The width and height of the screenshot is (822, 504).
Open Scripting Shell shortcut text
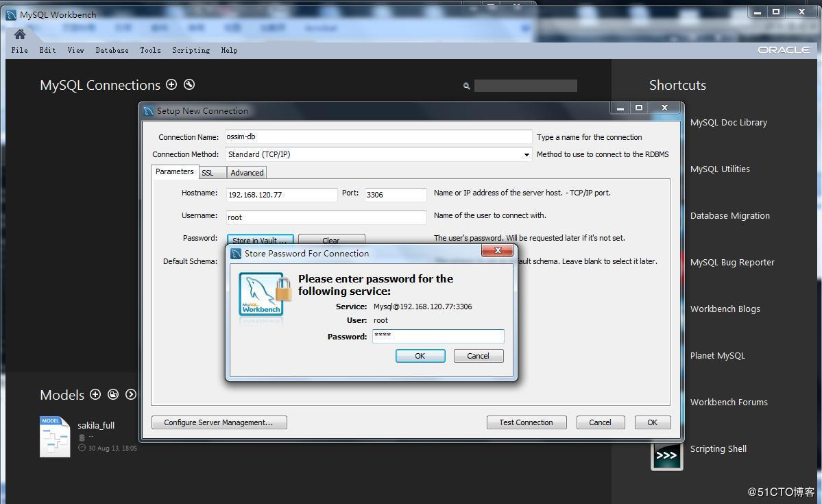[718, 449]
